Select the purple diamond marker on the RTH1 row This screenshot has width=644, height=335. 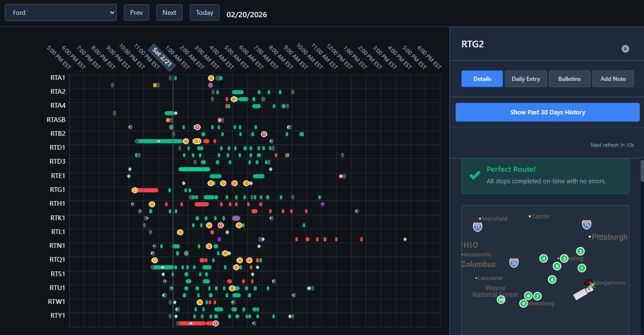(322, 204)
